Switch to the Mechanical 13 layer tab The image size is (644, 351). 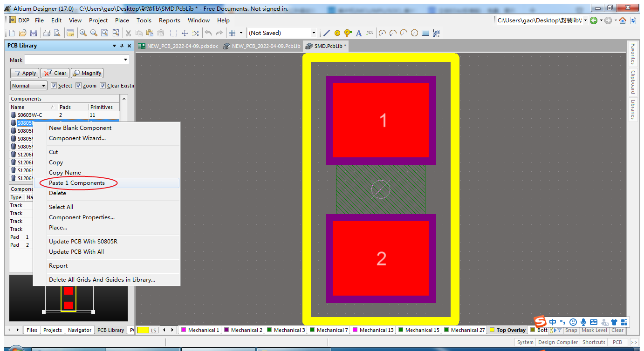click(373, 330)
